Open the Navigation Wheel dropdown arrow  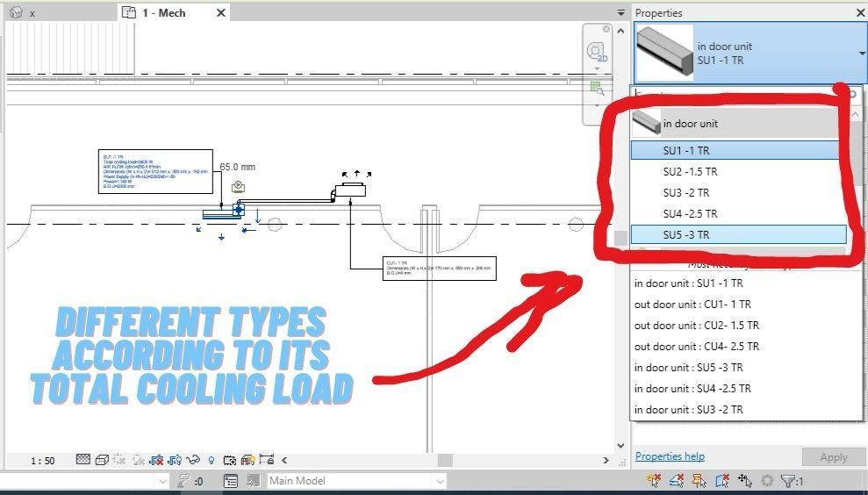click(x=597, y=69)
